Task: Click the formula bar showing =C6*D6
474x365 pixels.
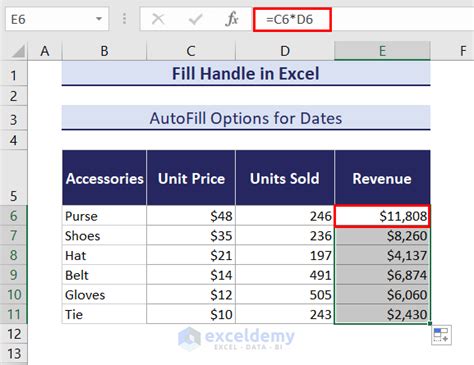Action: 363,19
